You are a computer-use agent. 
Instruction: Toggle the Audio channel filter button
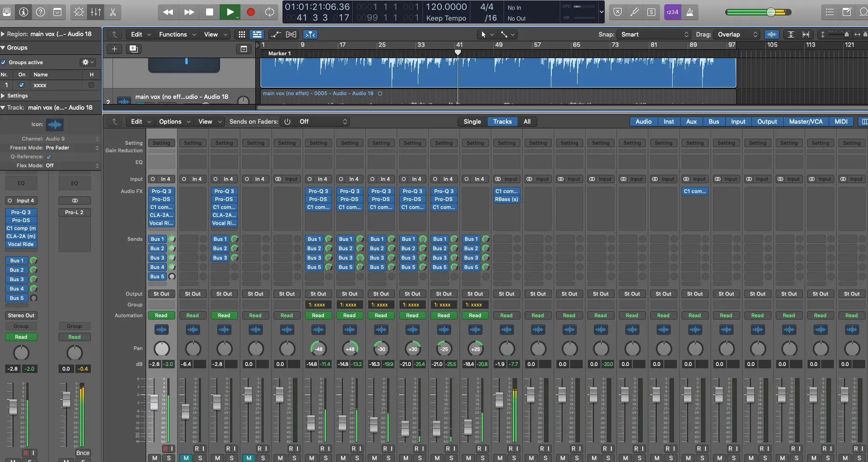tap(643, 121)
